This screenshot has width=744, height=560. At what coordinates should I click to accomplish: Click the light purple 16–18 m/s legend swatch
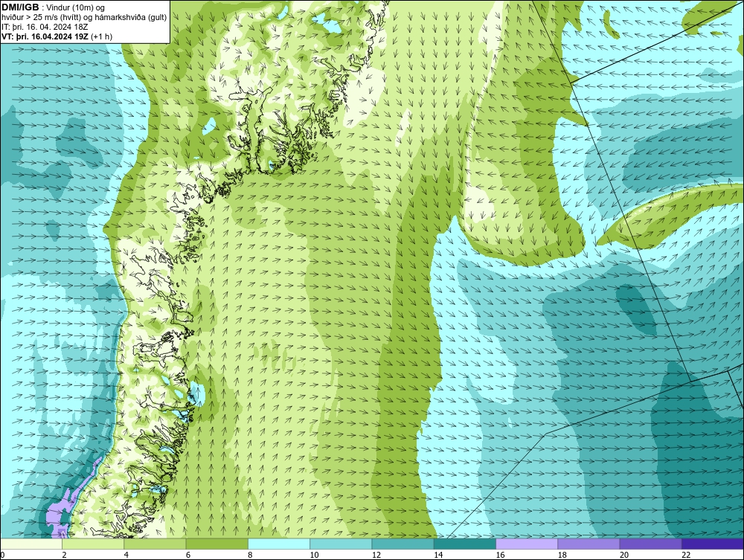[527, 544]
